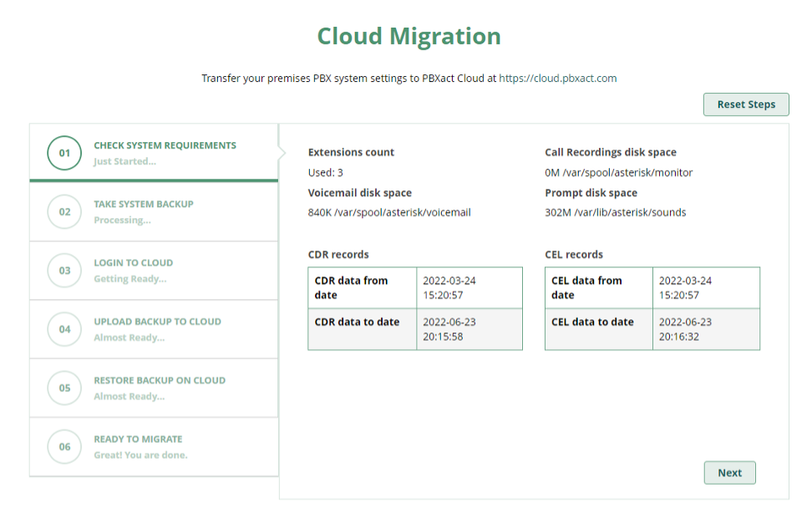Viewport: 812px width, 508px height.
Task: Select the Upload Backup to Cloud step
Action: pos(154,329)
